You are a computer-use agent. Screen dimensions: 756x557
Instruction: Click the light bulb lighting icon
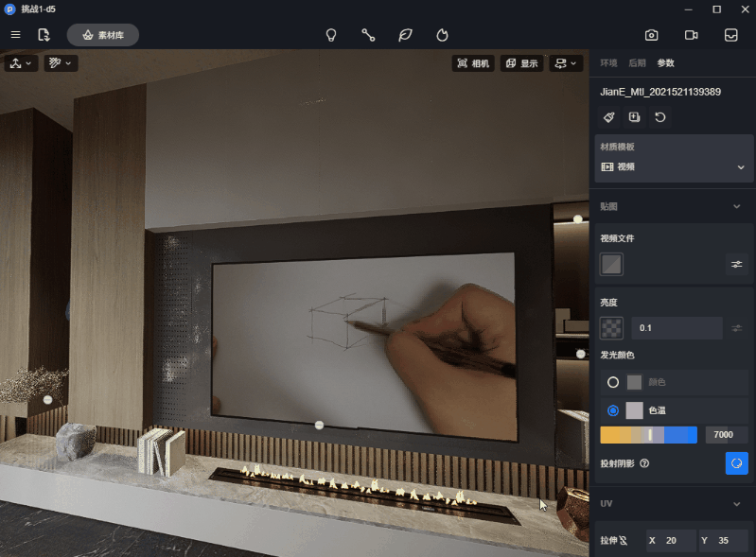tap(331, 35)
